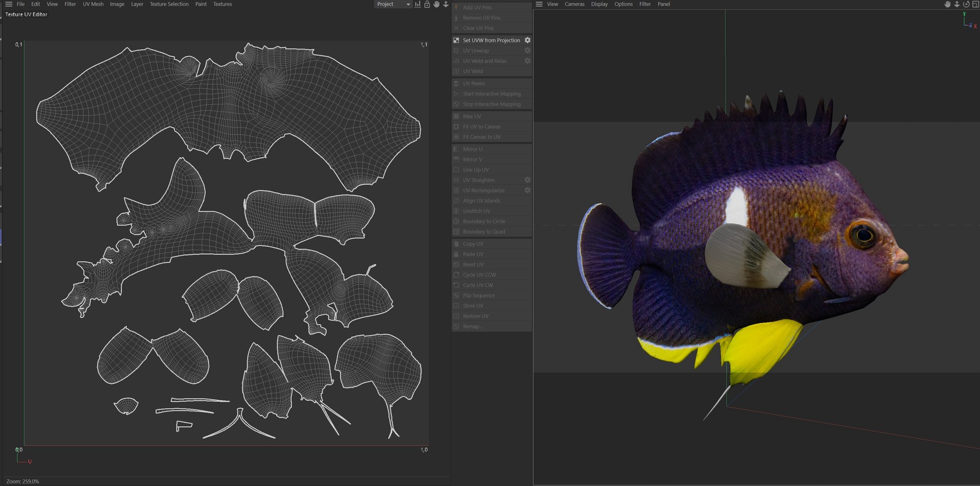Open UV Weld and Relax settings gear

[527, 61]
